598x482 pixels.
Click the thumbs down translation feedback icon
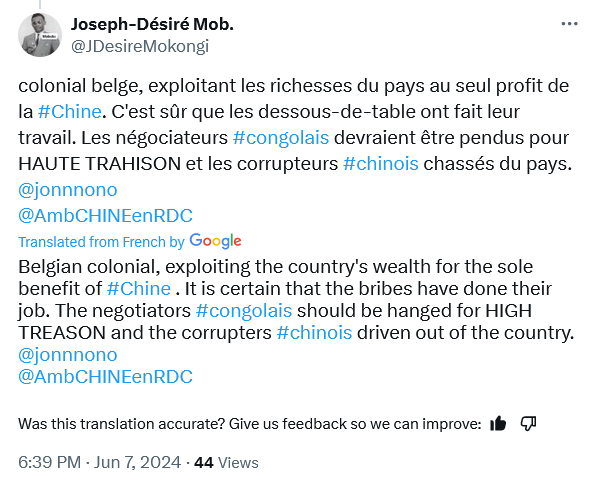[x=528, y=423]
